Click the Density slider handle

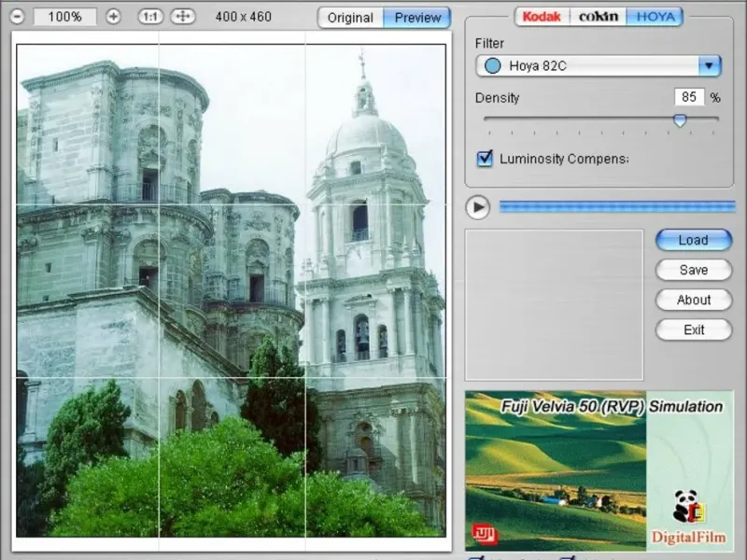(680, 120)
